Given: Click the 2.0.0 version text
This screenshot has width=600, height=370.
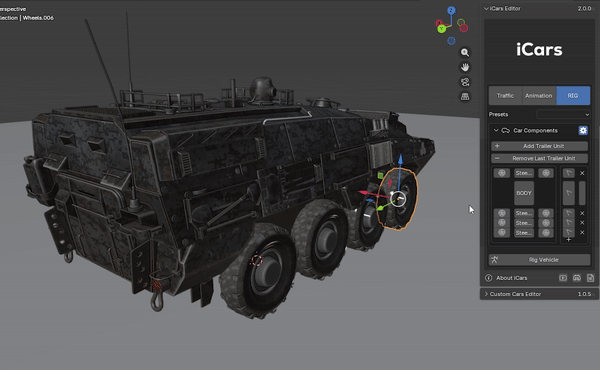Looking at the screenshot, I should pos(584,8).
